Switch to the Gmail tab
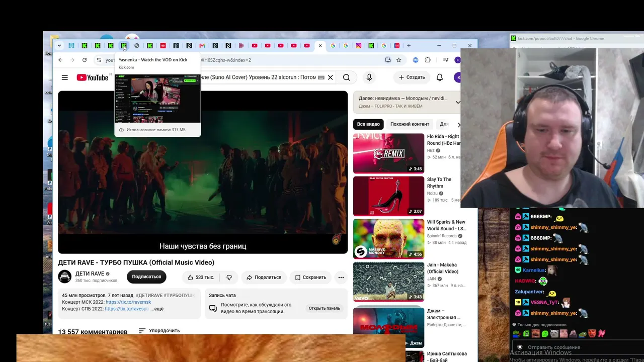The height and width of the screenshot is (362, 644). point(202,46)
